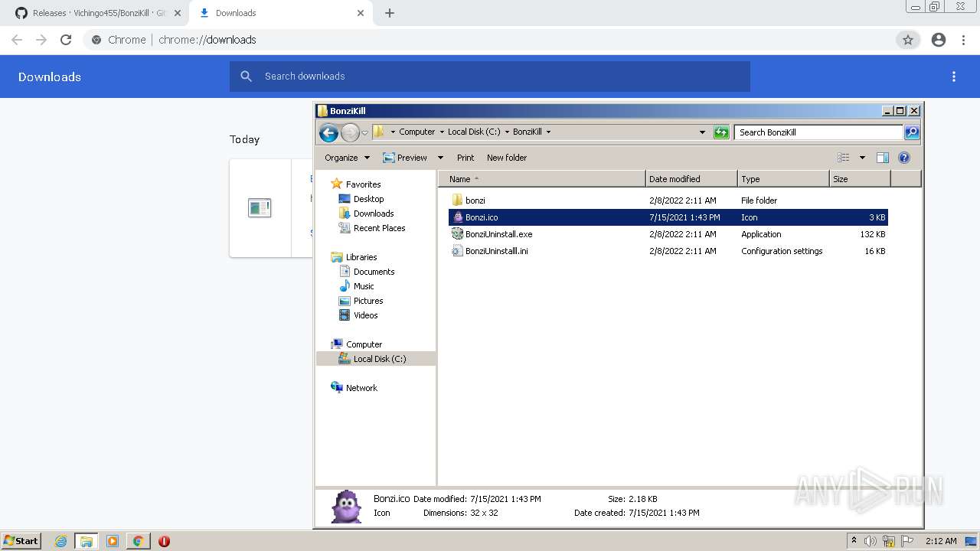
Task: Sort by Date modified column
Action: pyautogui.click(x=691, y=179)
